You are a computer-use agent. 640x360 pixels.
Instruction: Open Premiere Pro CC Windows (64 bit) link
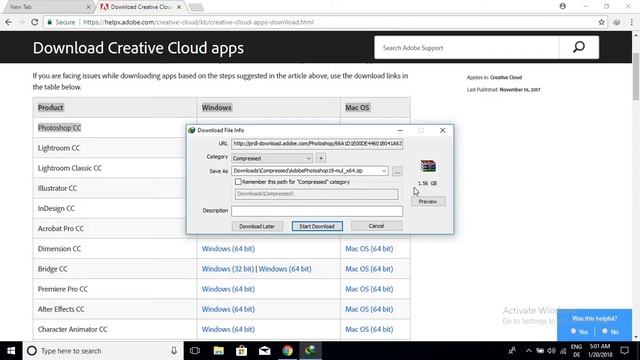[228, 289]
